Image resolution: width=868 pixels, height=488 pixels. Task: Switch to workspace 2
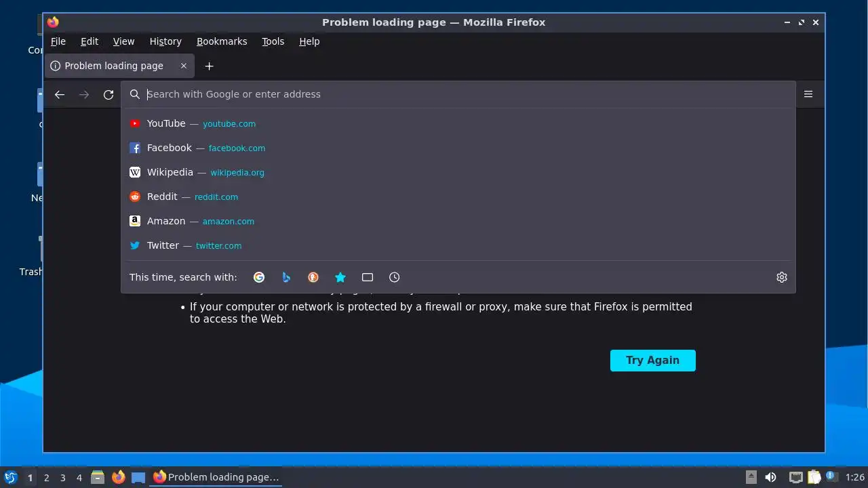point(46,478)
